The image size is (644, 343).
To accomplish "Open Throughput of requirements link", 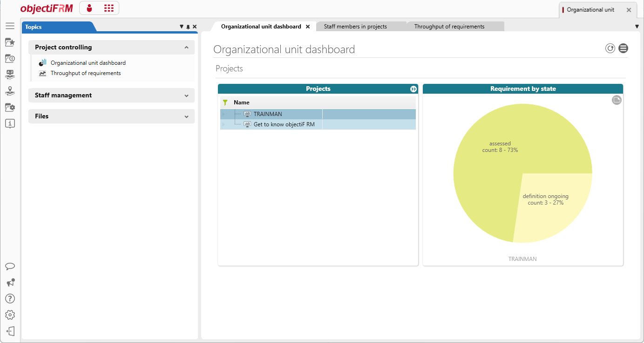I will [86, 73].
